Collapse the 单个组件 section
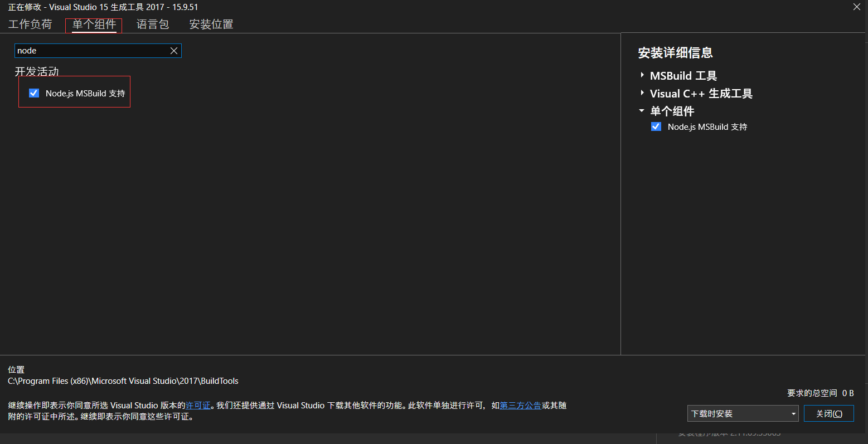 (642, 110)
